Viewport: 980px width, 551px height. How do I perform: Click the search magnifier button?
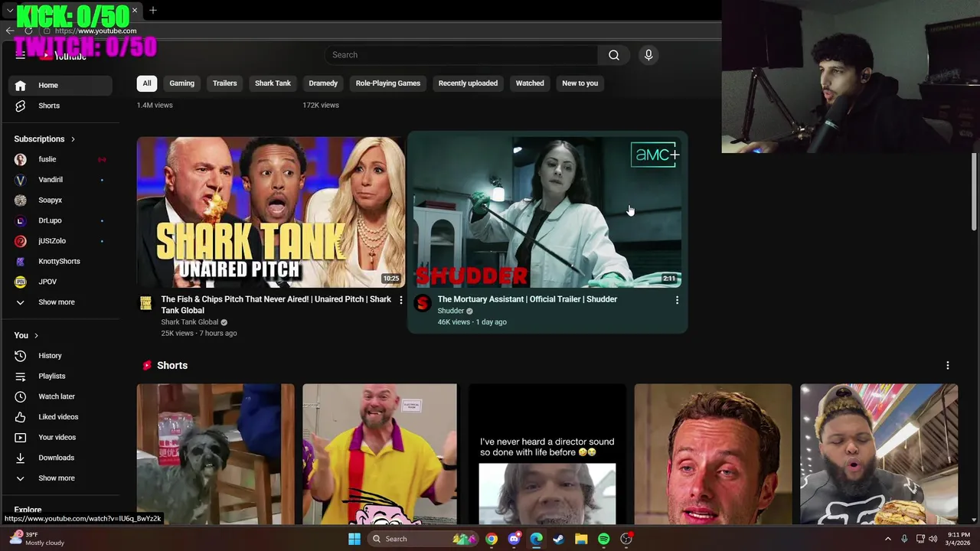tap(614, 55)
